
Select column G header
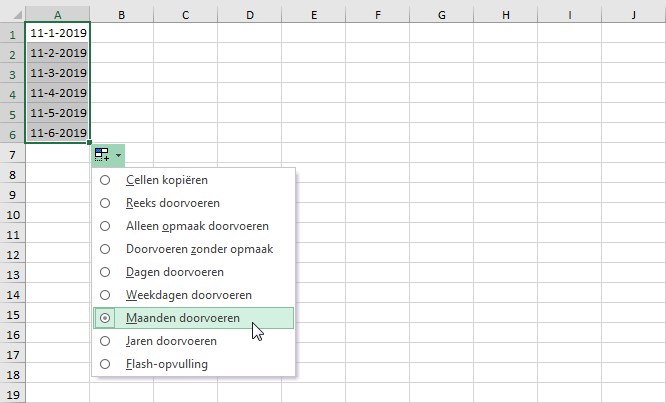442,15
